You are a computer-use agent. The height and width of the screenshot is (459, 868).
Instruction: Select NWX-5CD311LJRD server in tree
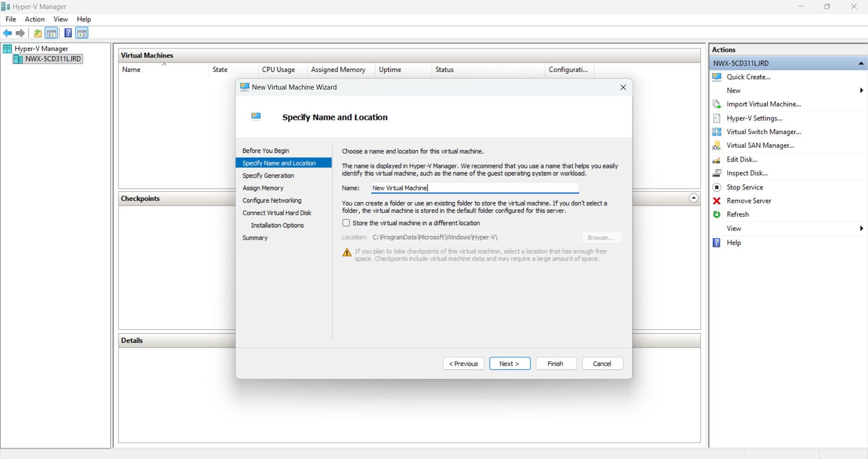pos(52,59)
